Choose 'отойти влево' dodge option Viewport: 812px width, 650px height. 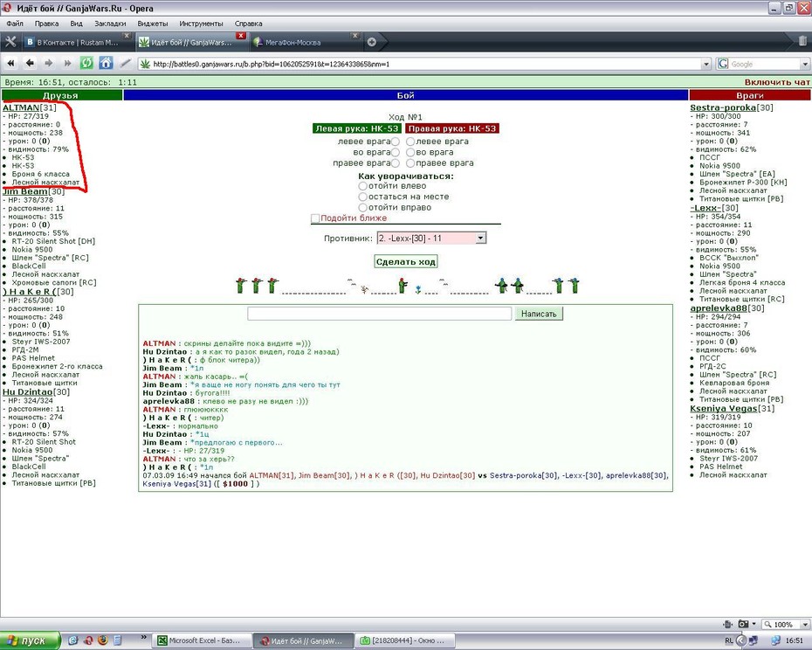[363, 186]
